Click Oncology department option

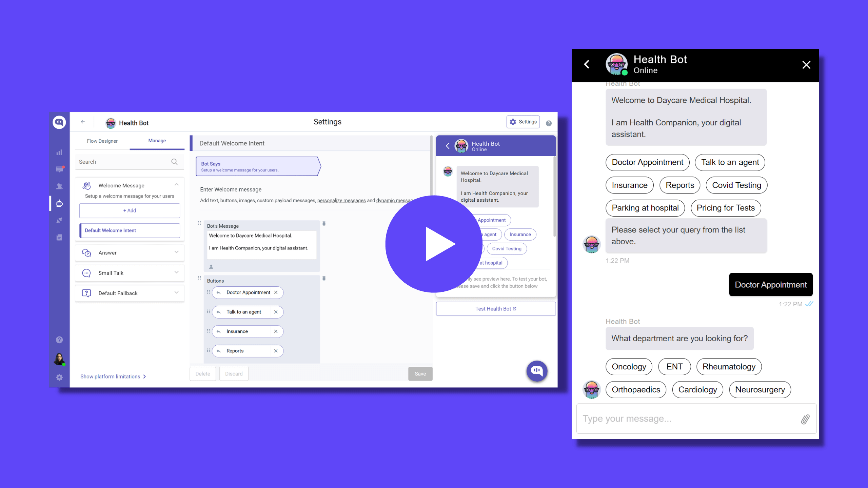tap(628, 366)
